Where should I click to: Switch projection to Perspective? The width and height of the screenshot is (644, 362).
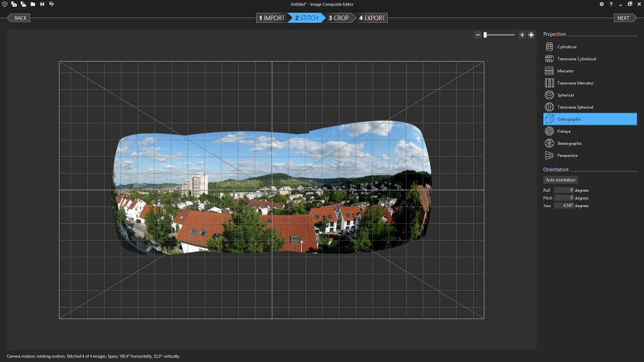coord(567,156)
